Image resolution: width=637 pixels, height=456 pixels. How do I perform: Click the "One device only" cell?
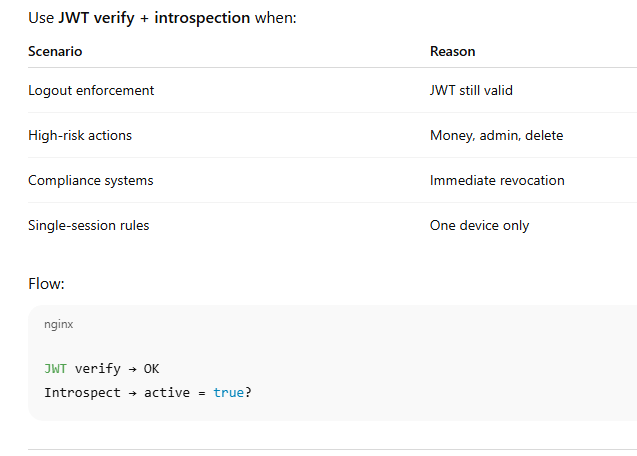[x=479, y=226]
